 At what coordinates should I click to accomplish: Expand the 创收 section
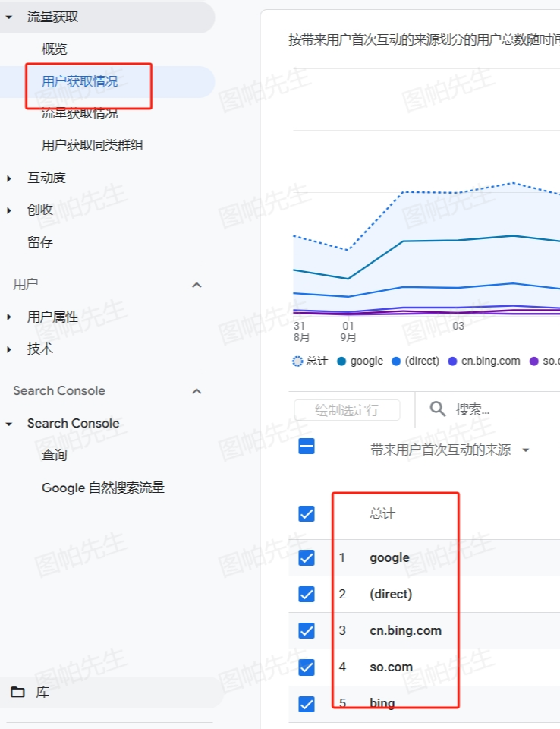[x=9, y=210]
